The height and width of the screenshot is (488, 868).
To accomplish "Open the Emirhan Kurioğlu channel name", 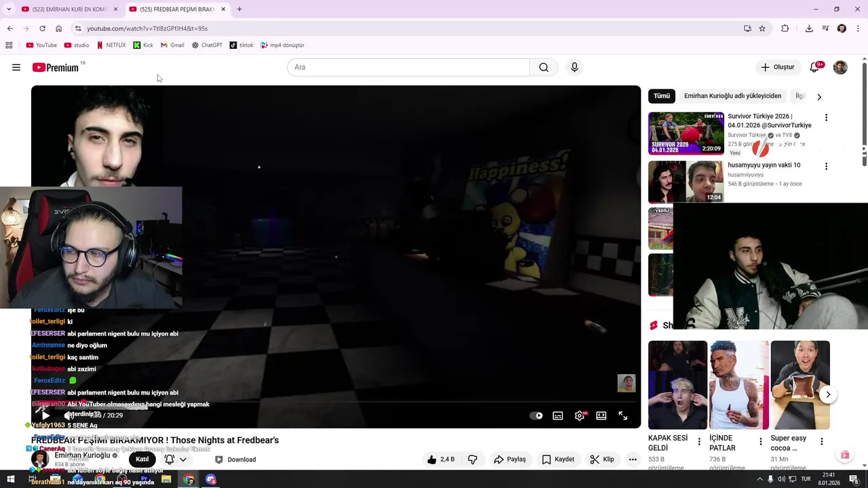I will [x=82, y=455].
